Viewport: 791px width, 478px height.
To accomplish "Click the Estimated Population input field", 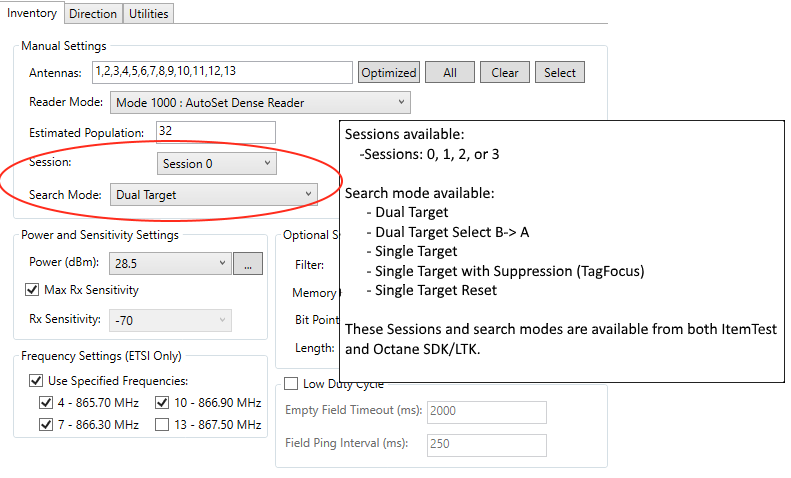I will (x=216, y=132).
